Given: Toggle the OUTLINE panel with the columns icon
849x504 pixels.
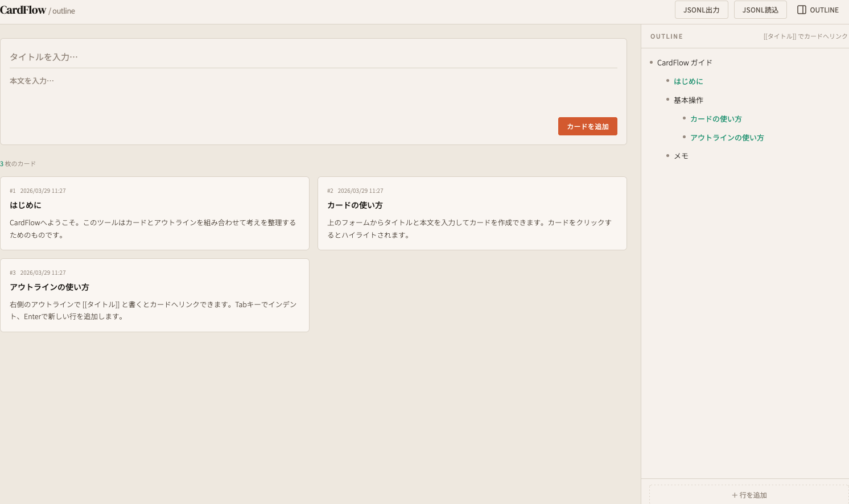Looking at the screenshot, I should coord(818,10).
